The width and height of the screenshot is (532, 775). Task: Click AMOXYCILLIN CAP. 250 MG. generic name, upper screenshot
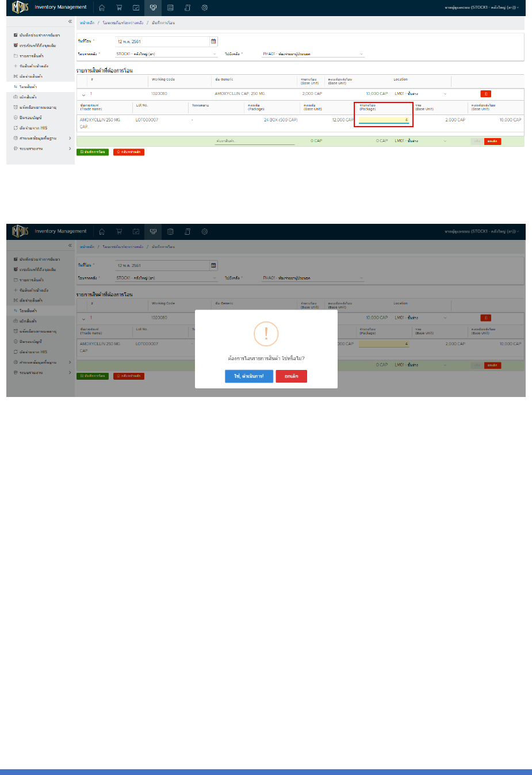coord(240,93)
